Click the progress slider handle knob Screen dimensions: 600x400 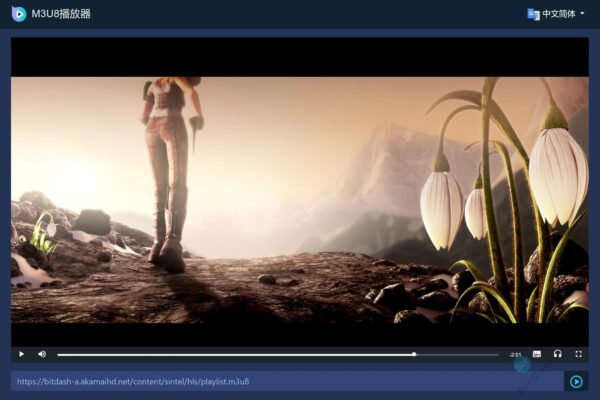(x=414, y=354)
